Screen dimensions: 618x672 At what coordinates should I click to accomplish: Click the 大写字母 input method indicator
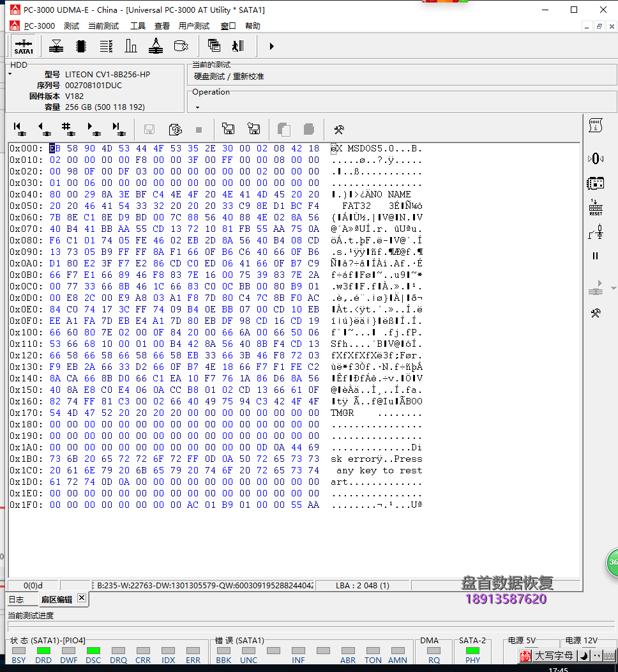554,656
